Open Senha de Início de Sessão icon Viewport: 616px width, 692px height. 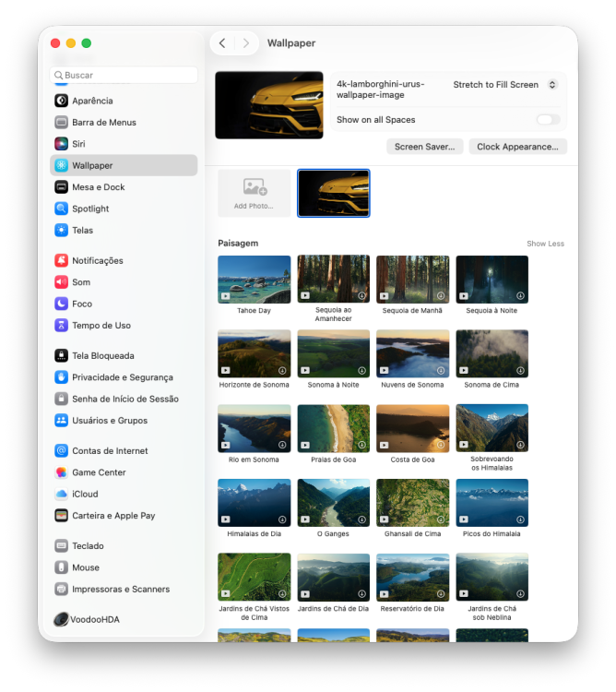[x=61, y=399]
